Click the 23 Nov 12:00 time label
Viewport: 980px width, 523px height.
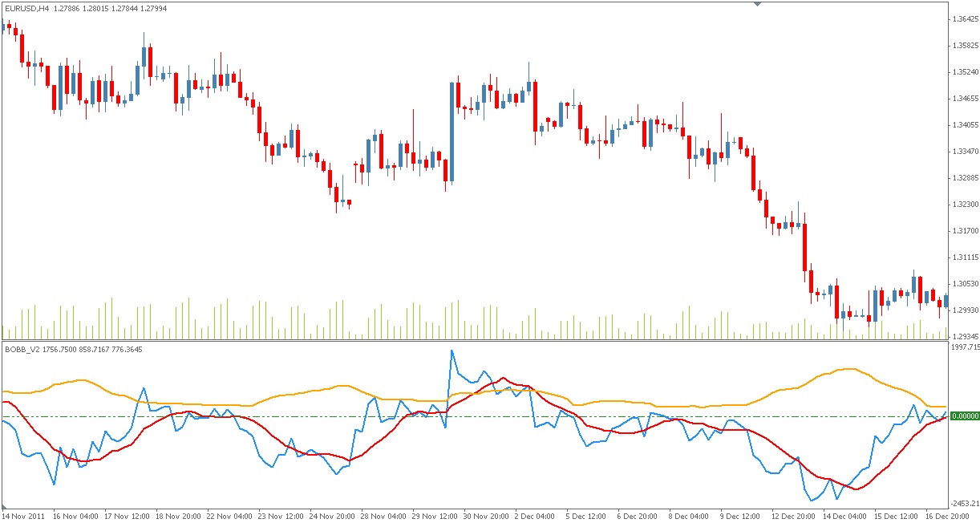281,517
